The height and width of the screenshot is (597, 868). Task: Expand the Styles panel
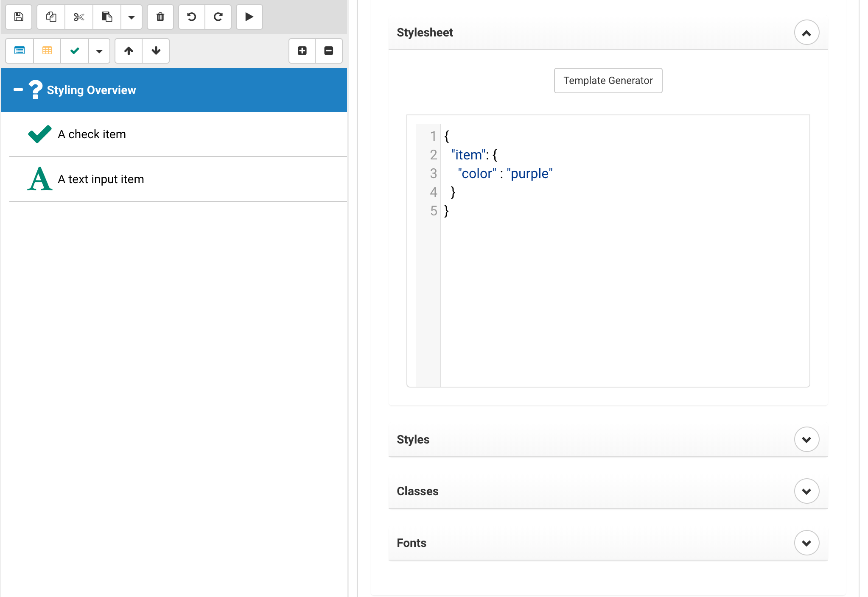(806, 440)
